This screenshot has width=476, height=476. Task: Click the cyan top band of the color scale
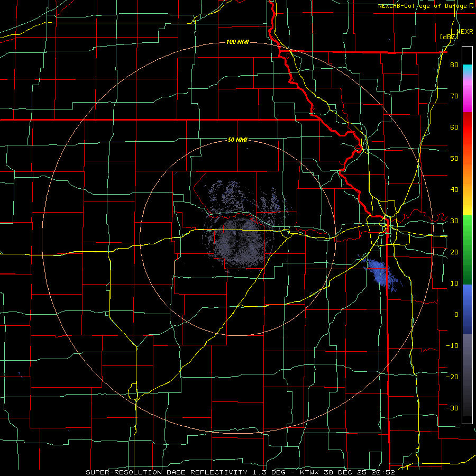(x=467, y=70)
